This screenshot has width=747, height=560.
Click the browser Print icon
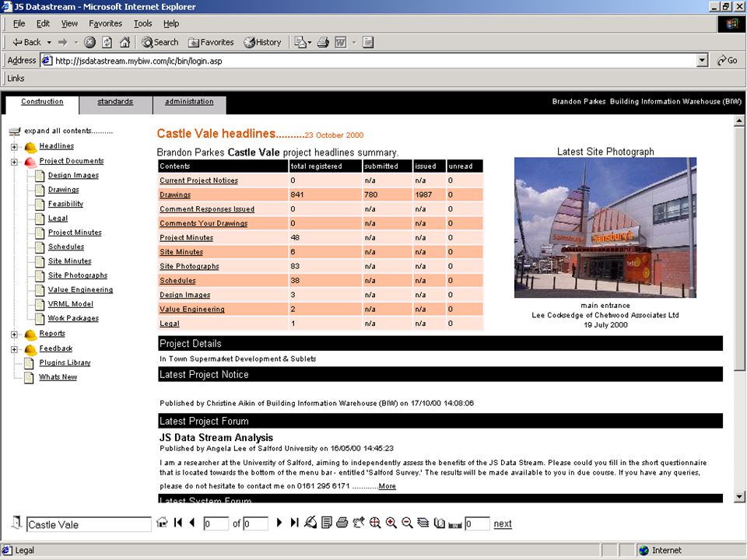(x=323, y=42)
